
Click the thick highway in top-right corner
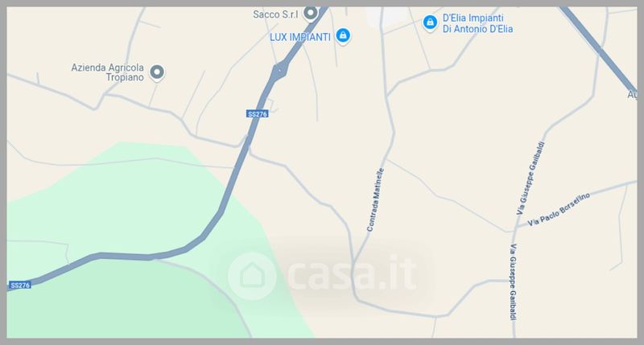(600, 49)
